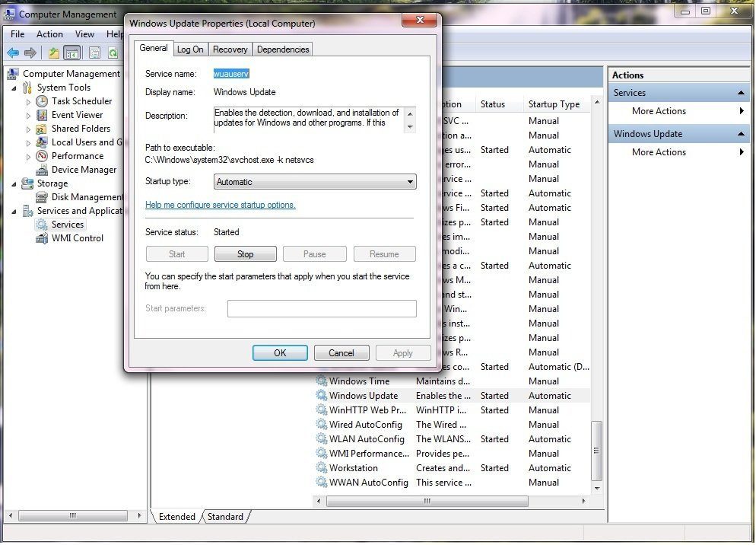Expand the Task Scheduler tree node
756x545 pixels.
click(x=28, y=102)
